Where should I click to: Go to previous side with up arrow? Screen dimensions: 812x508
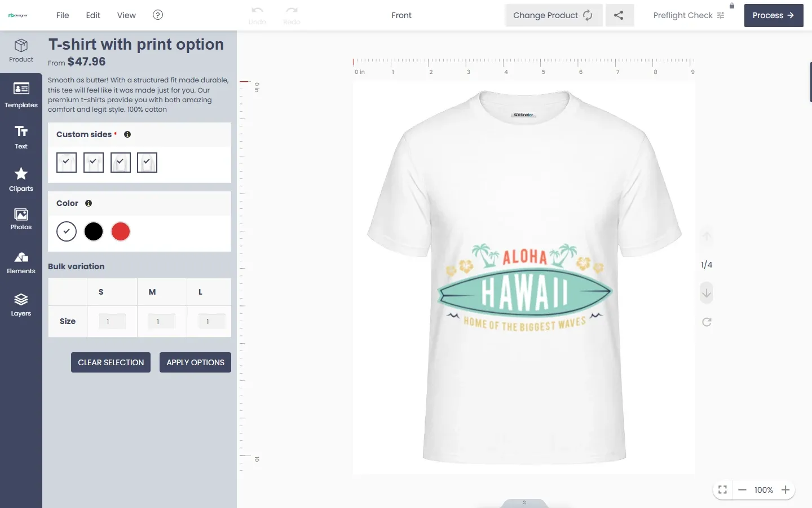[x=707, y=237]
